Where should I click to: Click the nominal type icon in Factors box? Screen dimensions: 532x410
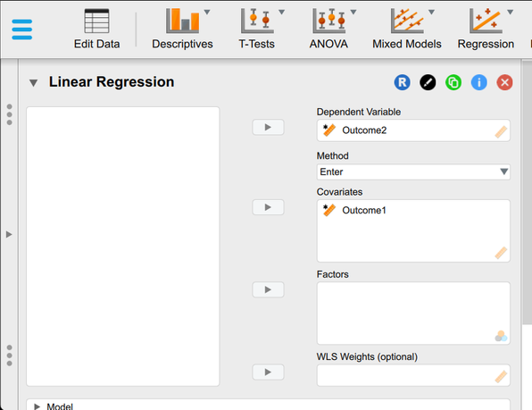pyautogui.click(x=501, y=336)
